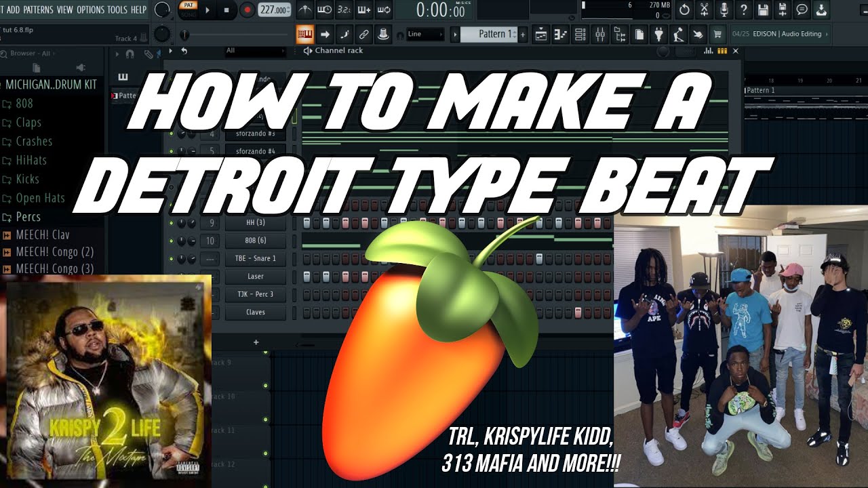Save project with floppy disk icon
This screenshot has width=868, height=488.
[764, 9]
